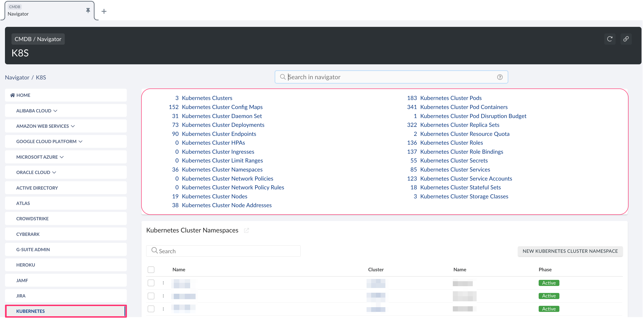Click the copy link icon in the header
Image resolution: width=644 pixels, height=318 pixels.
626,39
